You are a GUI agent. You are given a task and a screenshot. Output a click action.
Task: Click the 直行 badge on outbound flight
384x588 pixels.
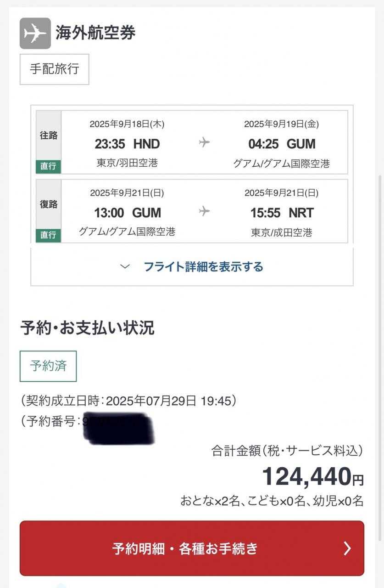pos(48,166)
